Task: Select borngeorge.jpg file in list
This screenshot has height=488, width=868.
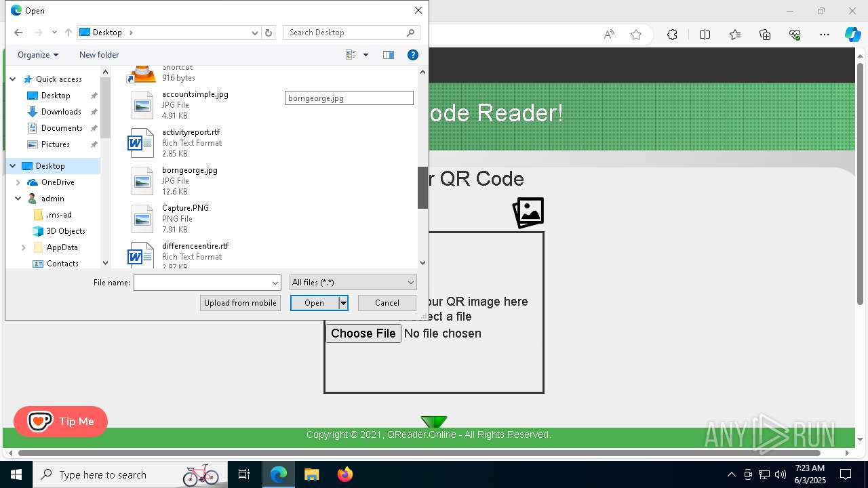Action: pyautogui.click(x=190, y=170)
